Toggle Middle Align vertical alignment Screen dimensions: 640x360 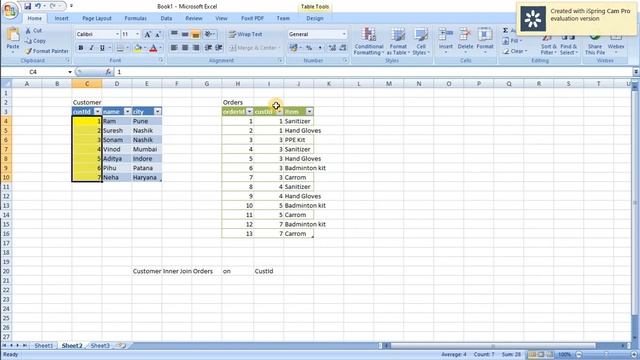185,34
